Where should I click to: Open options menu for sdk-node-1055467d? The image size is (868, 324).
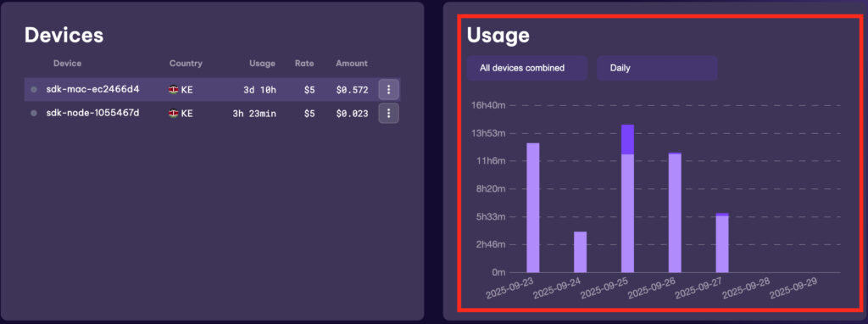pyautogui.click(x=388, y=113)
